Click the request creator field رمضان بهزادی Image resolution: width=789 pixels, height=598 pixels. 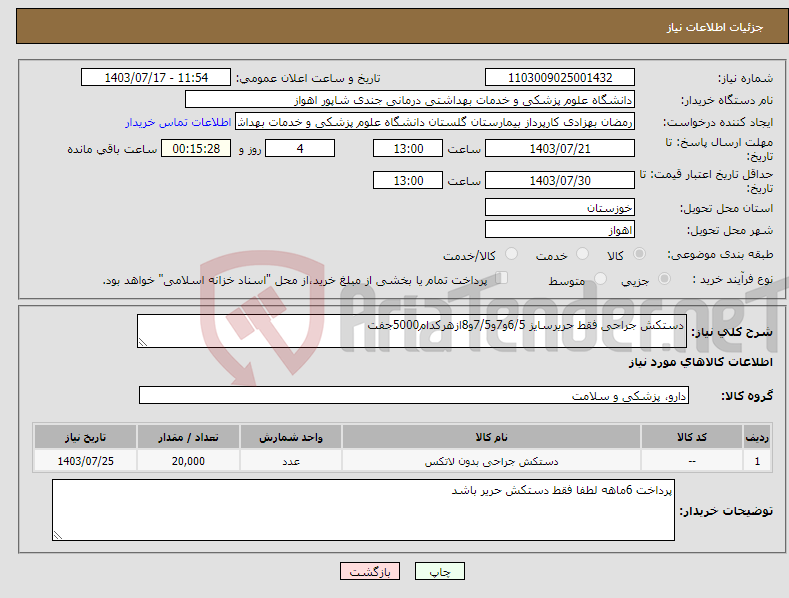435,122
